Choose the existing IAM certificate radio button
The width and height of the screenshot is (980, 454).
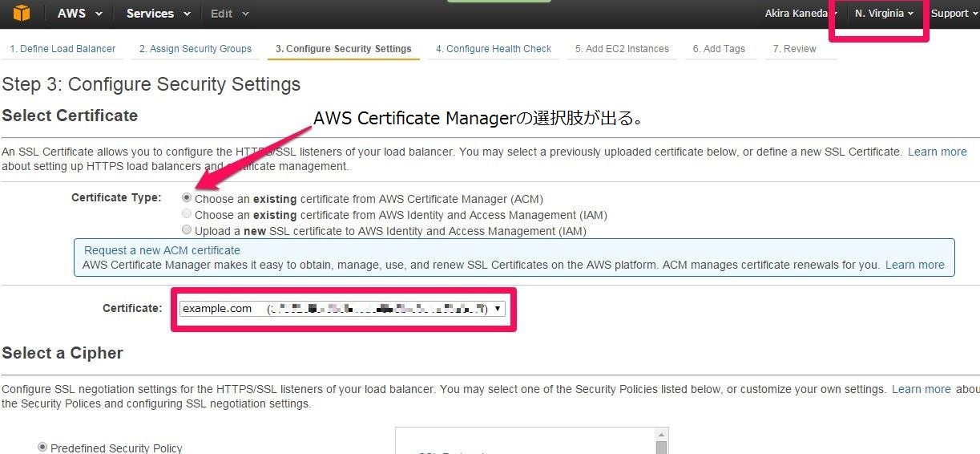[x=188, y=214]
